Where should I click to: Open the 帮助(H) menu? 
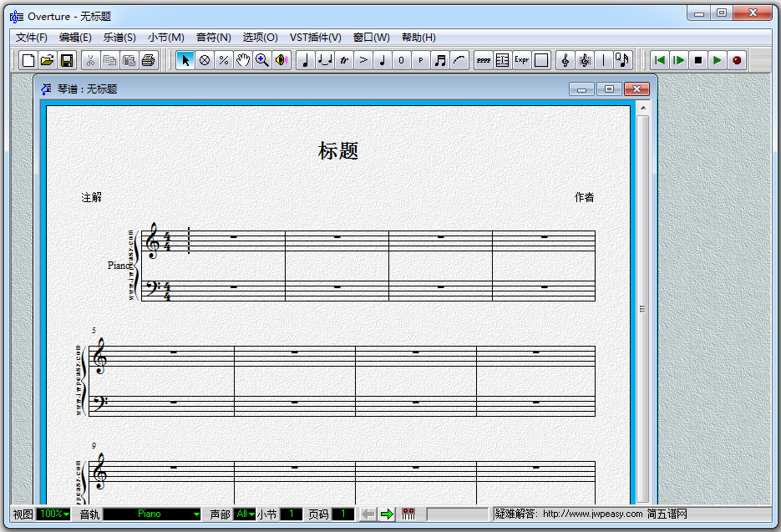418,38
